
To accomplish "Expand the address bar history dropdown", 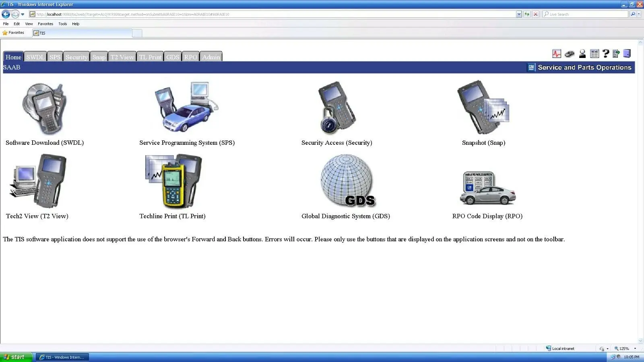I will click(x=519, y=14).
